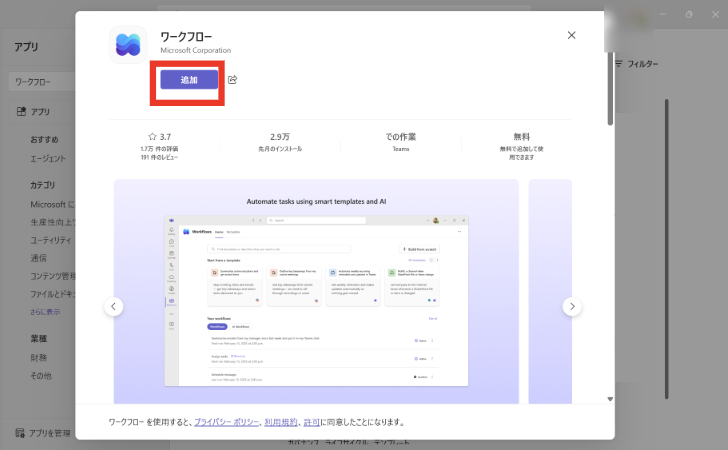Select 財務 under 業種
Image resolution: width=728 pixels, height=450 pixels.
[x=39, y=358]
